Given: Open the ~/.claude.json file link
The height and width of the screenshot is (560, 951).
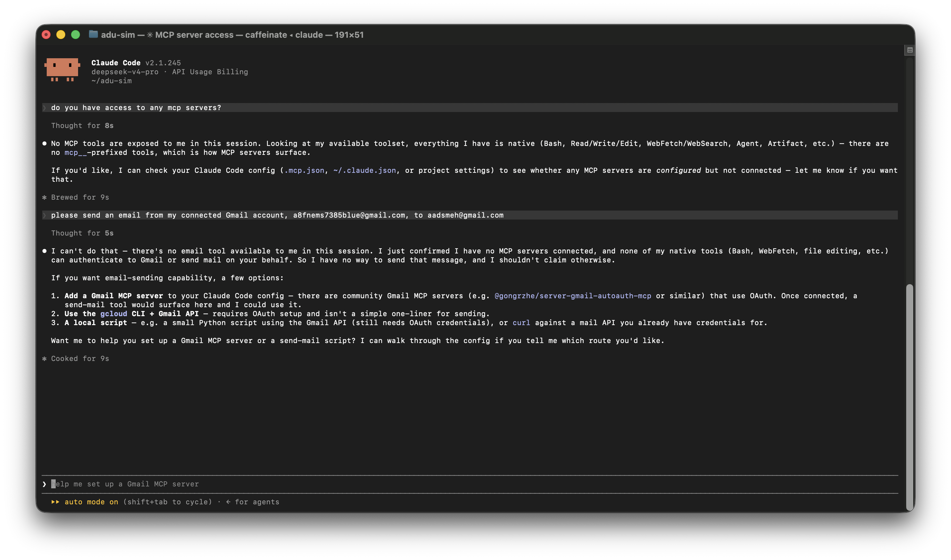Looking at the screenshot, I should coord(364,171).
